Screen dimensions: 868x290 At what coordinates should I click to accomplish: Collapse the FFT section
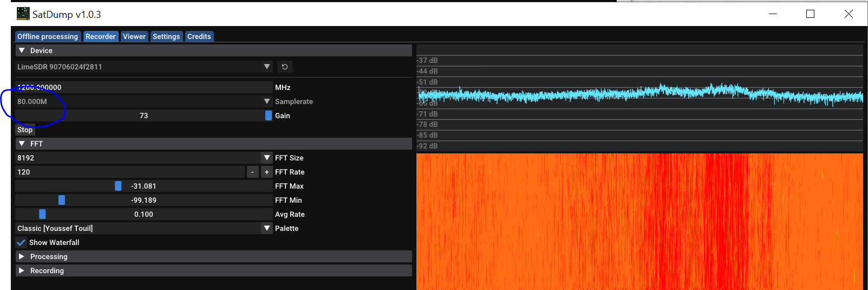(x=22, y=144)
